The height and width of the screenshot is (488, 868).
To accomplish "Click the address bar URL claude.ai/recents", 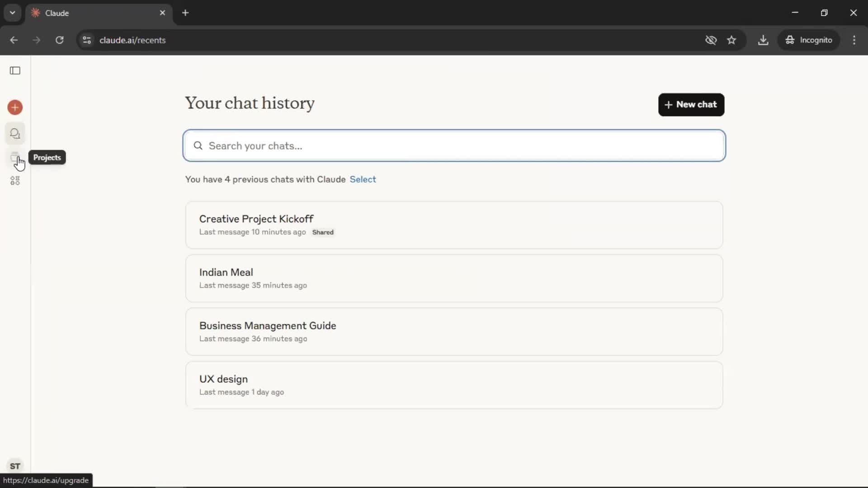I will pos(132,40).
